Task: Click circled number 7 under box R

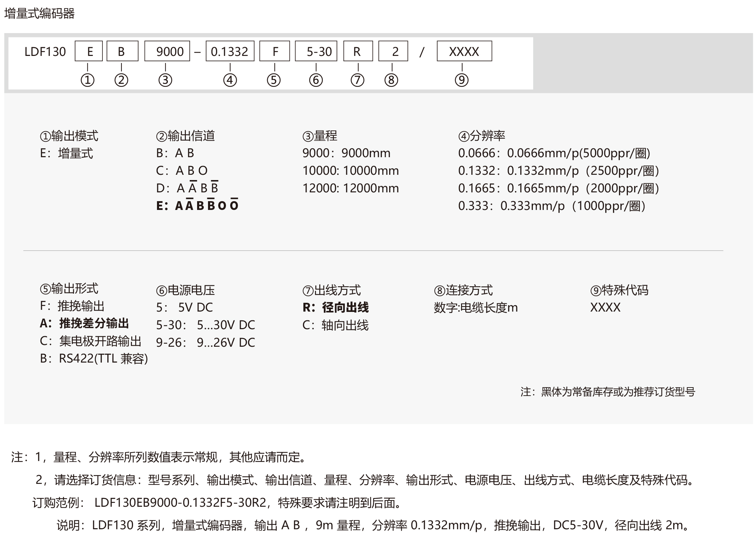Action: (358, 80)
